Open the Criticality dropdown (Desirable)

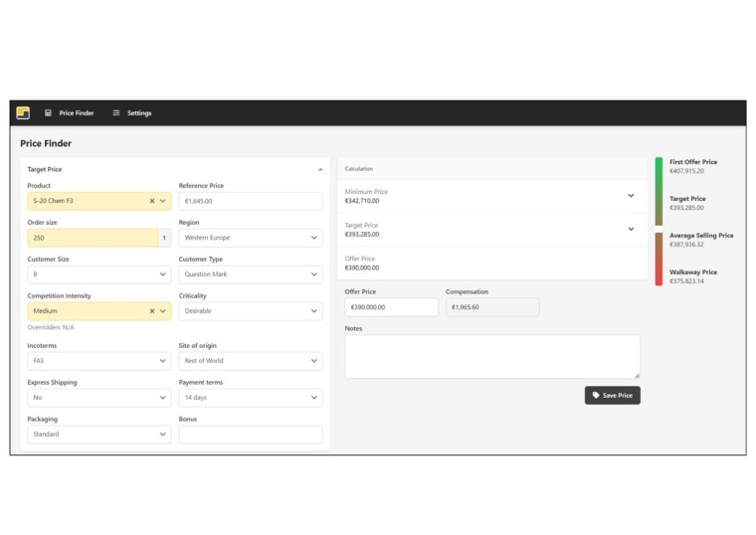pos(251,311)
